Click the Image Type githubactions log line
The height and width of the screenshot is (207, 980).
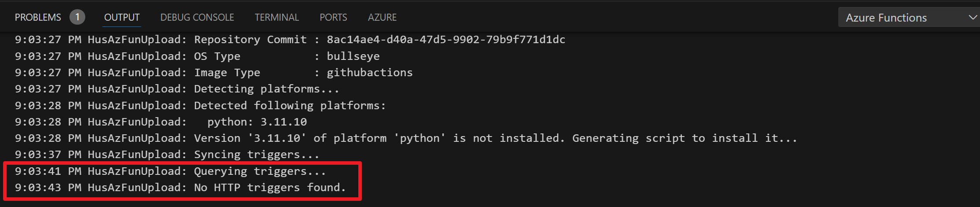pos(214,73)
